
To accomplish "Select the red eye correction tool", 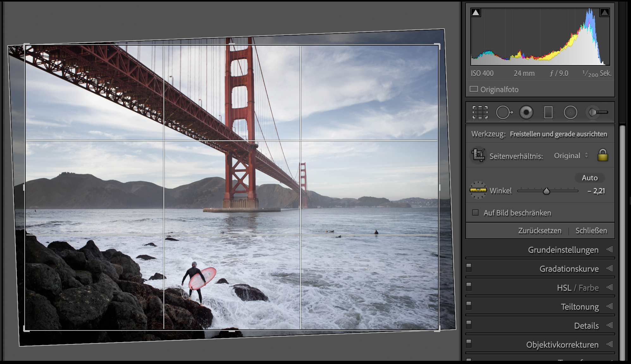I will [x=526, y=113].
